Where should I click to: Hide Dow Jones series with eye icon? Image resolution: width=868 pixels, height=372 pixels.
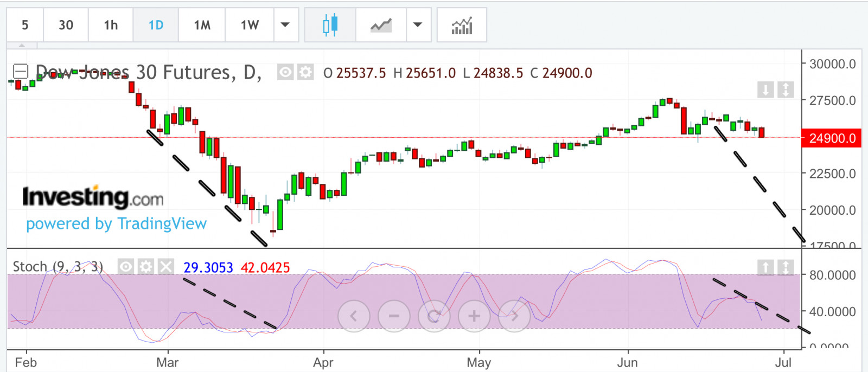tap(285, 72)
